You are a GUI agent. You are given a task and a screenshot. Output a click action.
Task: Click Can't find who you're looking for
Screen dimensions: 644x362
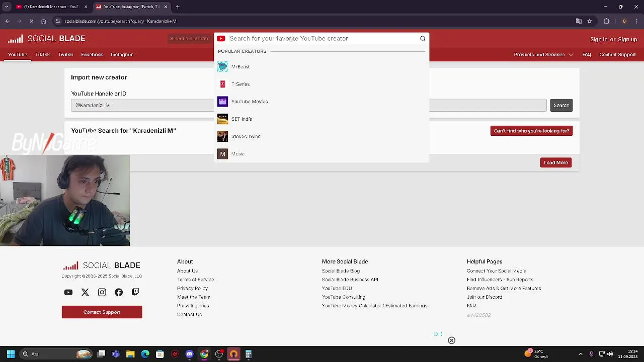pyautogui.click(x=531, y=131)
